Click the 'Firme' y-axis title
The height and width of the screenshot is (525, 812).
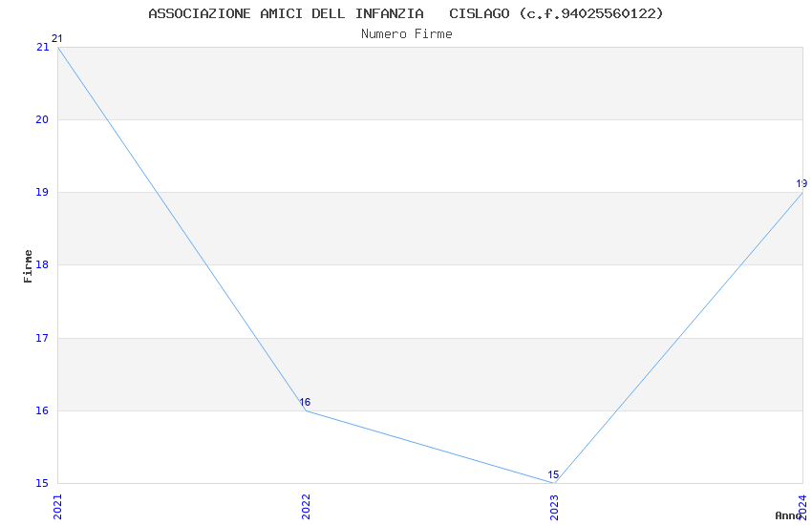pyautogui.click(x=28, y=266)
